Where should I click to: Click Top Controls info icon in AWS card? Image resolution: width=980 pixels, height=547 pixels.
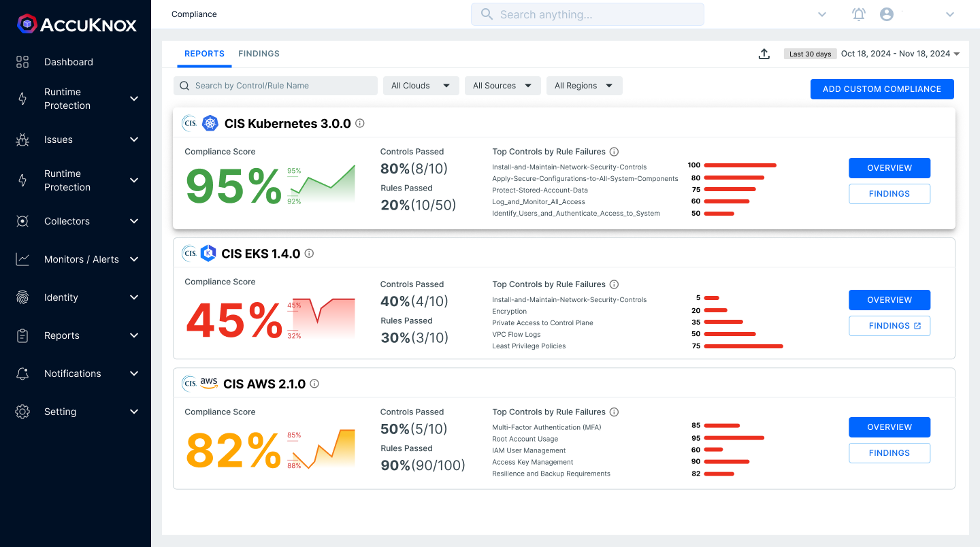click(x=614, y=412)
